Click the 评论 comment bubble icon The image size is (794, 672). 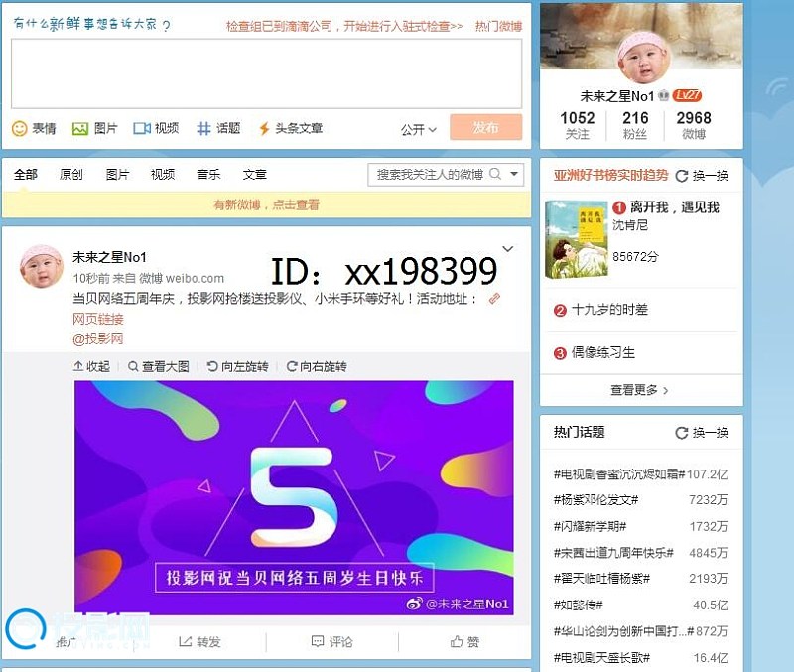click(x=318, y=641)
